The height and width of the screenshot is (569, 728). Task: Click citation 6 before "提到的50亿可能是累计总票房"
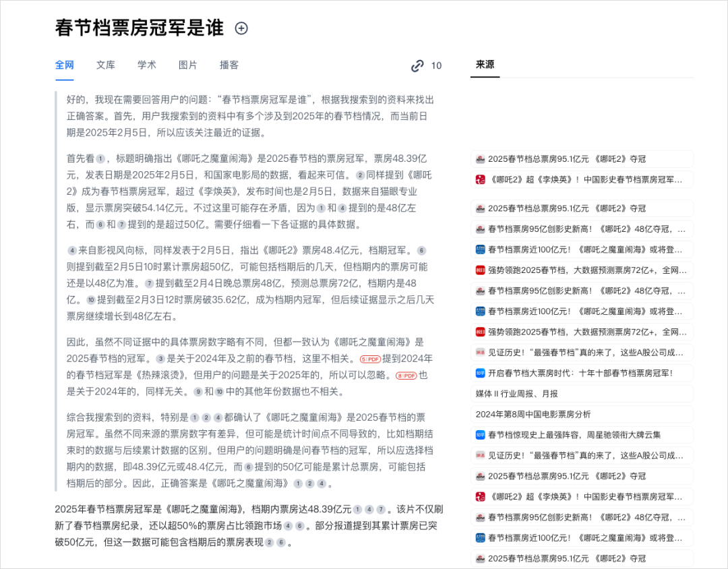[x=249, y=467]
